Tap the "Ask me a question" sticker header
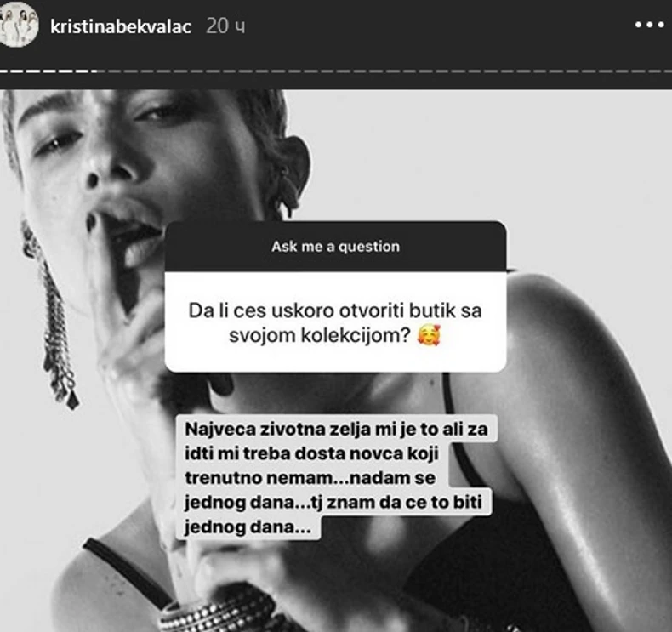The image size is (672, 632). pos(335,246)
